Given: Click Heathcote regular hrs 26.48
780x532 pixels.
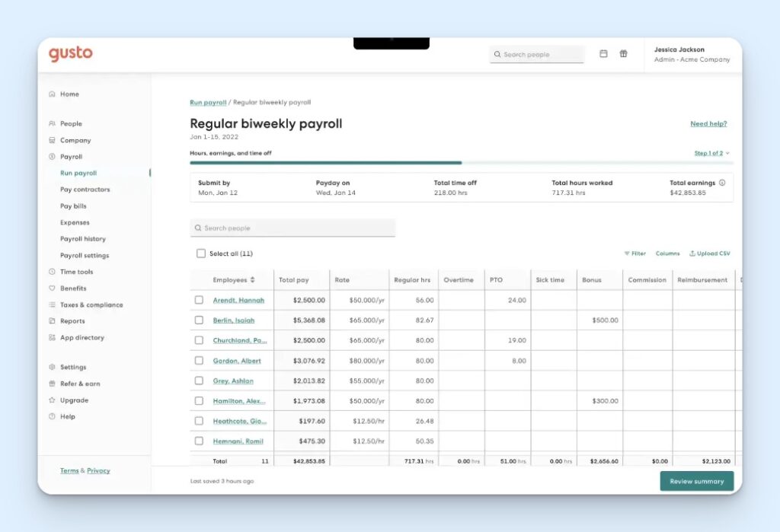Looking at the screenshot, I should (x=414, y=421).
